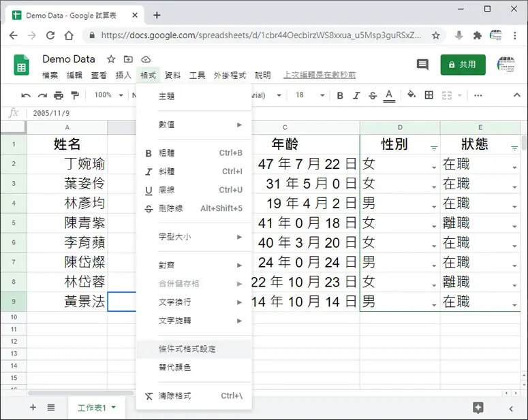
Task: Open the 檔案 menu
Action: [x=50, y=75]
